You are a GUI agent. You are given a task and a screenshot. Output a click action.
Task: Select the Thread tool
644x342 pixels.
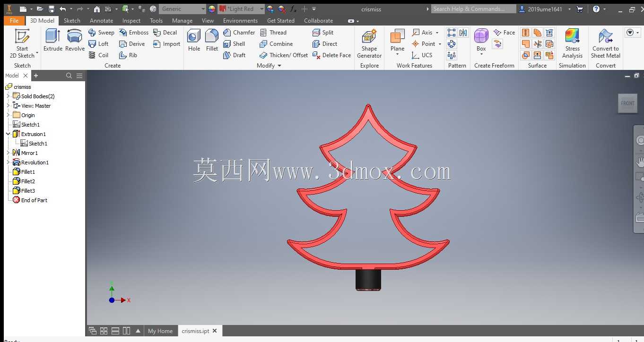[x=273, y=33]
